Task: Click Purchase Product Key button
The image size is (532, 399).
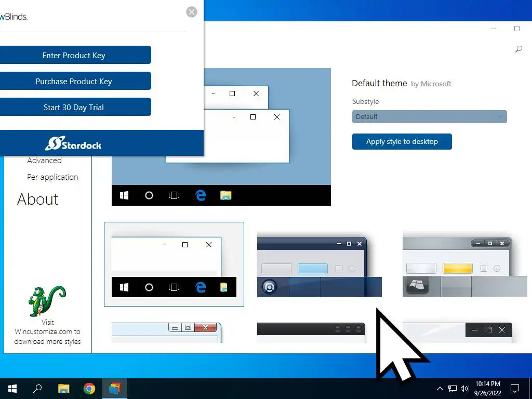Action: tap(74, 81)
